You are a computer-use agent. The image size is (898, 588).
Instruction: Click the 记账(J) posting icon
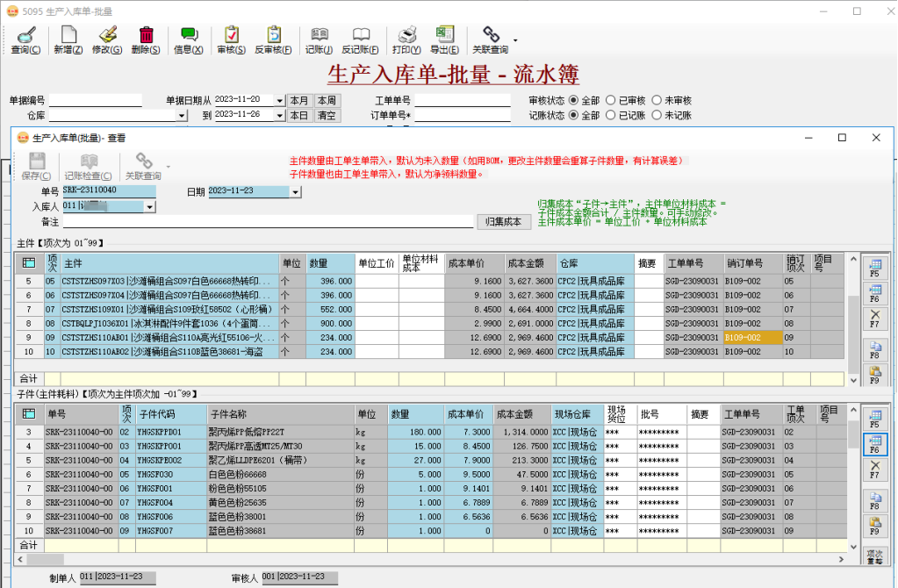319,40
